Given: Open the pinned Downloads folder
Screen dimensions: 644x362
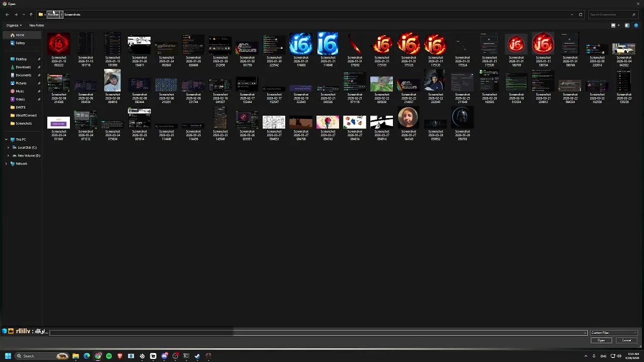Looking at the screenshot, I should click(23, 67).
